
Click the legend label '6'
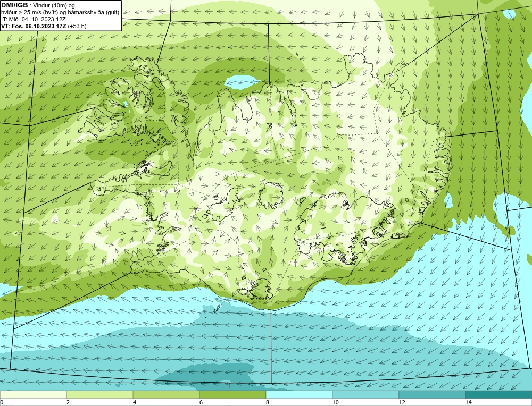point(201,402)
